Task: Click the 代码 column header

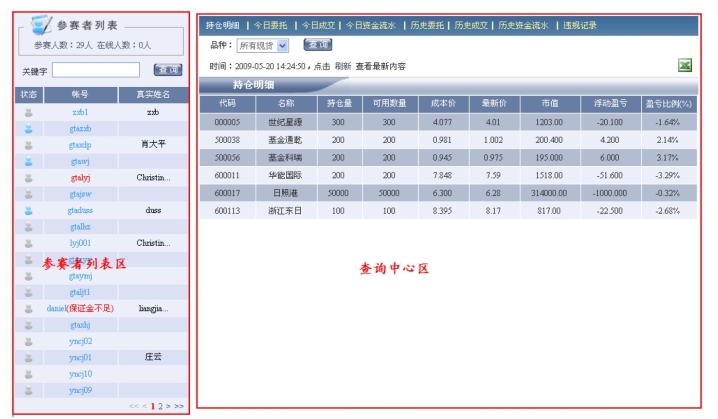Action: (x=228, y=104)
